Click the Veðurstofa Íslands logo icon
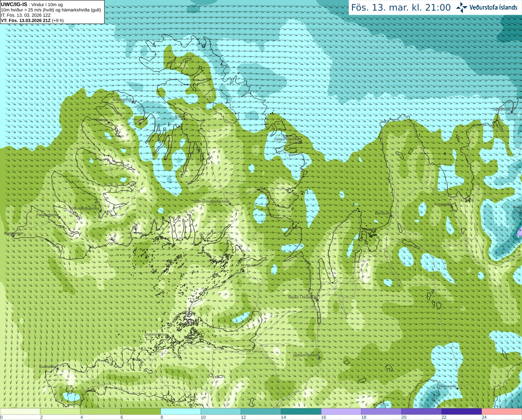 [x=461, y=7]
